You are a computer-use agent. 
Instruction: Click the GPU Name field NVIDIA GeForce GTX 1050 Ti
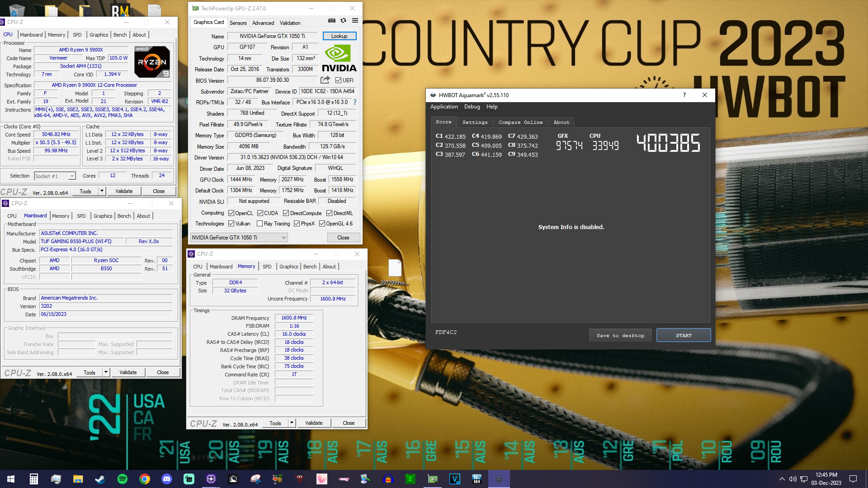pyautogui.click(x=272, y=36)
